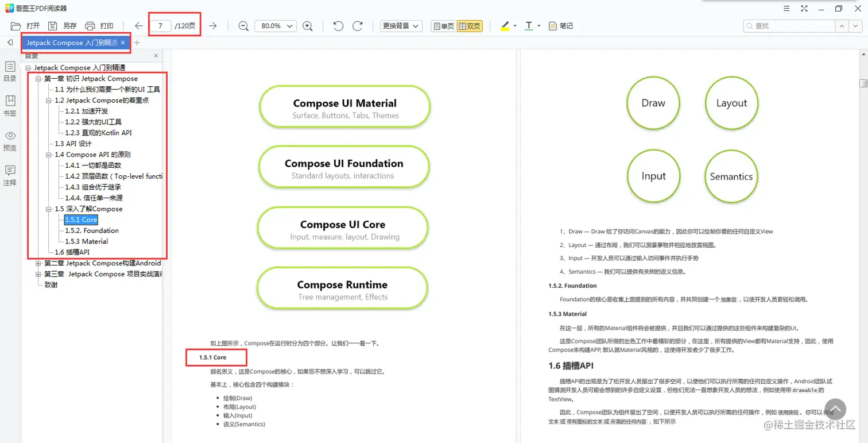This screenshot has height=443, width=868.
Task: Collapse the sidebar with the left chevron
Action: tap(10, 43)
